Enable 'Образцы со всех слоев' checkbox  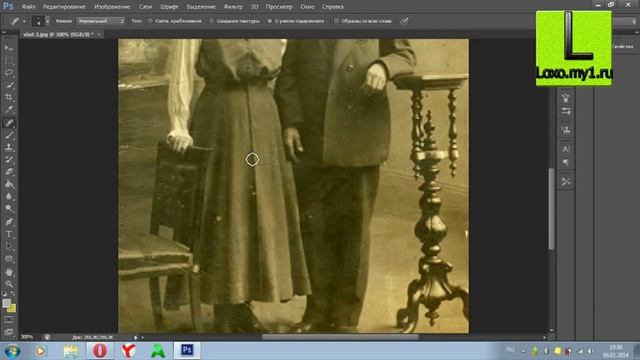coord(363,21)
